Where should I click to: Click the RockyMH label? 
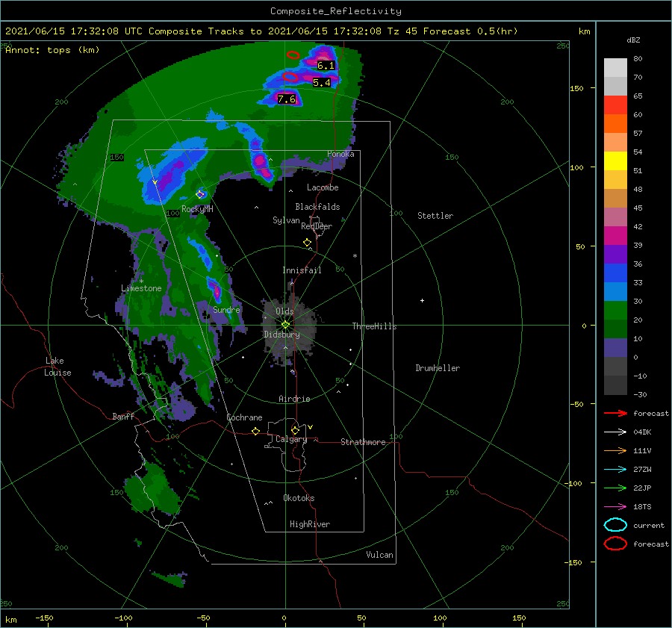pos(197,209)
